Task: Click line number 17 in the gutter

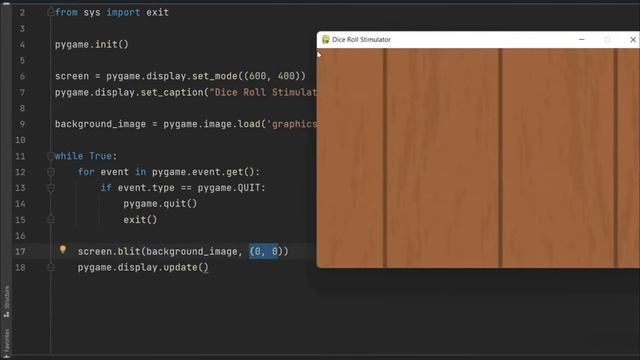Action: coord(20,252)
